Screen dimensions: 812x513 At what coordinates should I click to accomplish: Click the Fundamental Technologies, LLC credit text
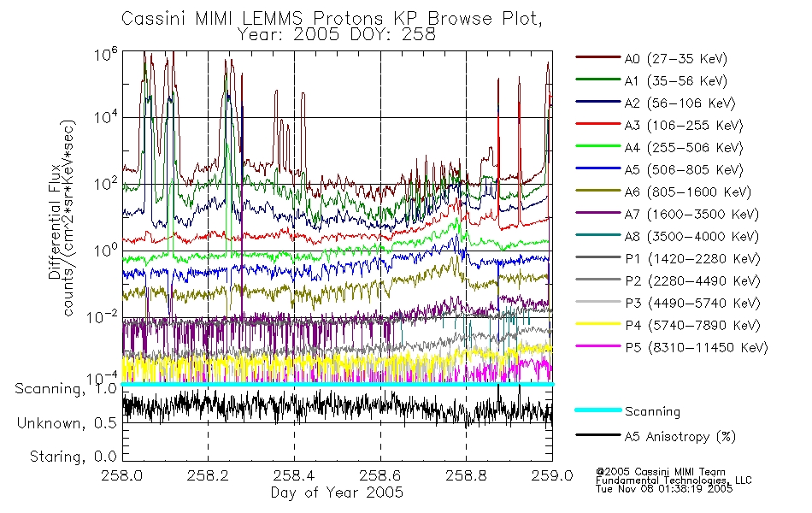pyautogui.click(x=674, y=481)
